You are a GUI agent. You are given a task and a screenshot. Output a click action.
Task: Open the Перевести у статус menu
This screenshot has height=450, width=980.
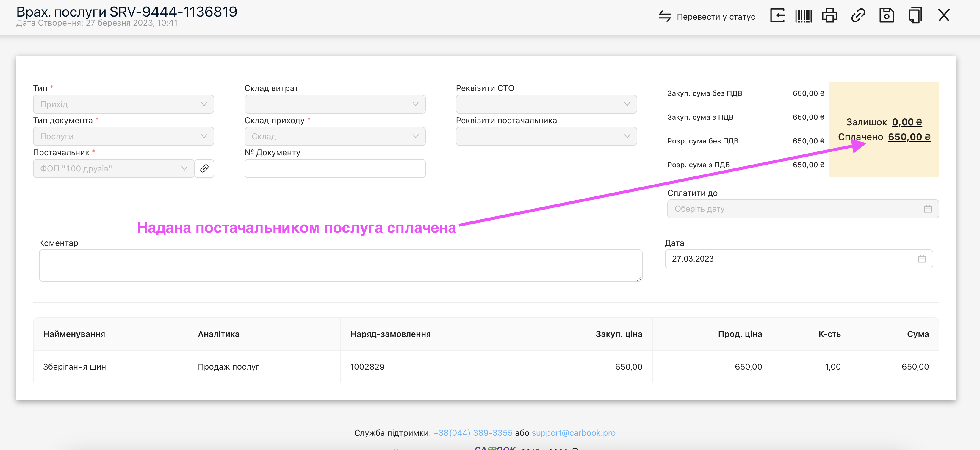pos(707,16)
